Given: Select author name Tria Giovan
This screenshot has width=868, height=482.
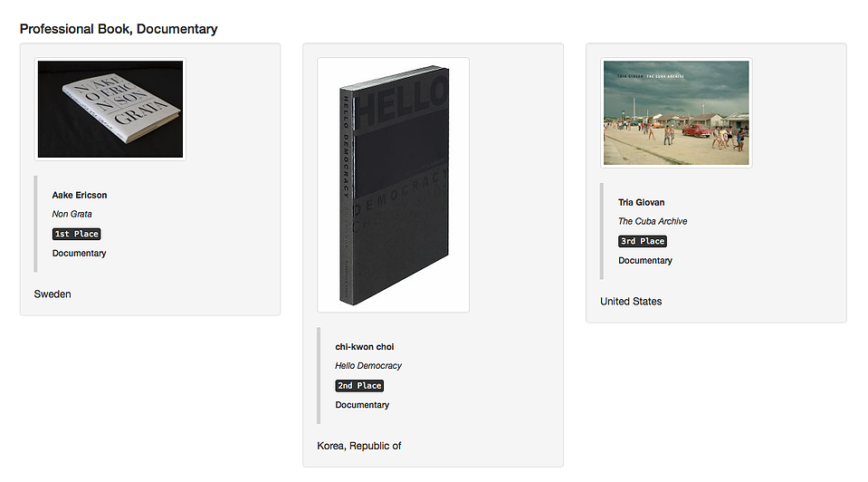Looking at the screenshot, I should coord(641,202).
